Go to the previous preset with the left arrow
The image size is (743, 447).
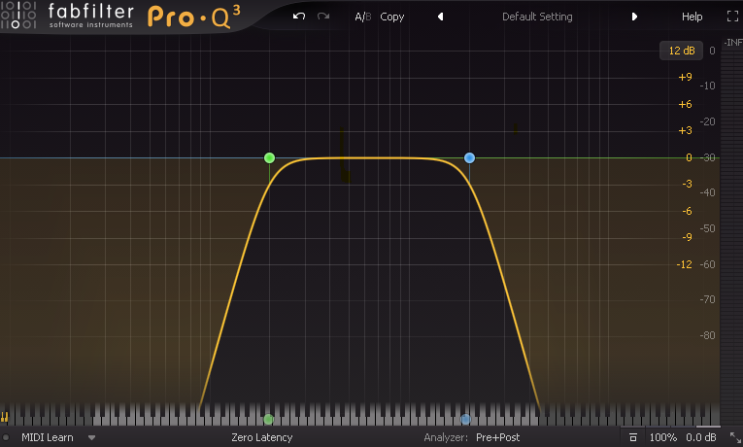(x=440, y=17)
